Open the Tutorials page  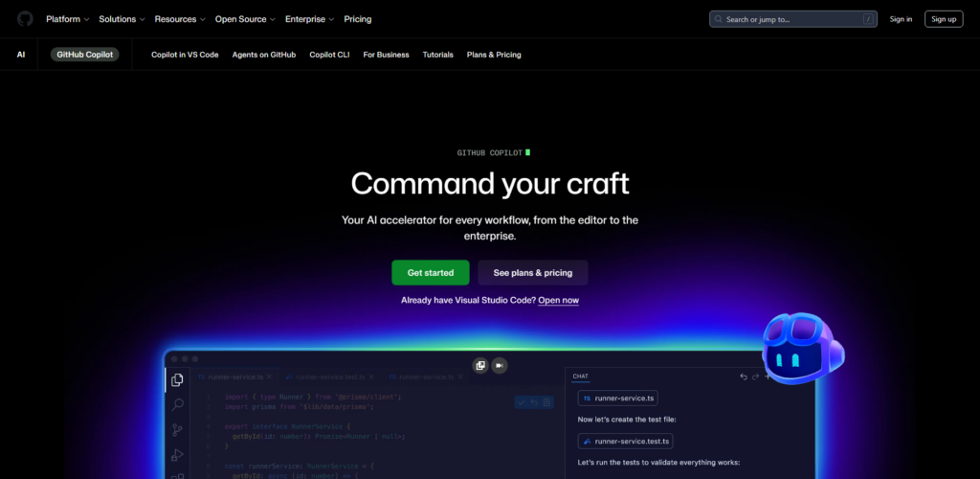click(x=438, y=55)
